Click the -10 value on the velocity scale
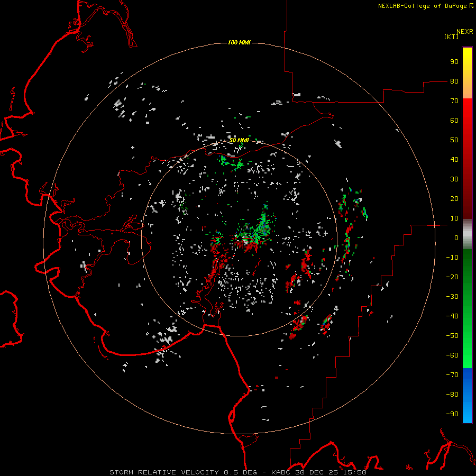This screenshot has width=476, height=476. [452, 258]
